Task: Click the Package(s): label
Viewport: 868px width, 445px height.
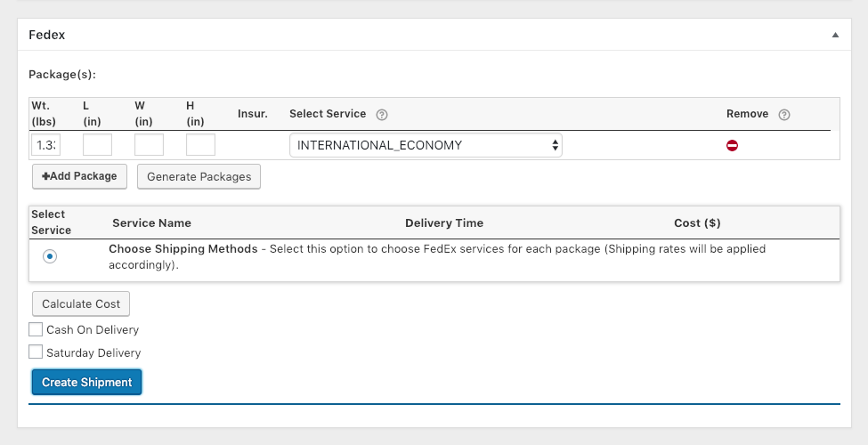Action: coord(62,74)
